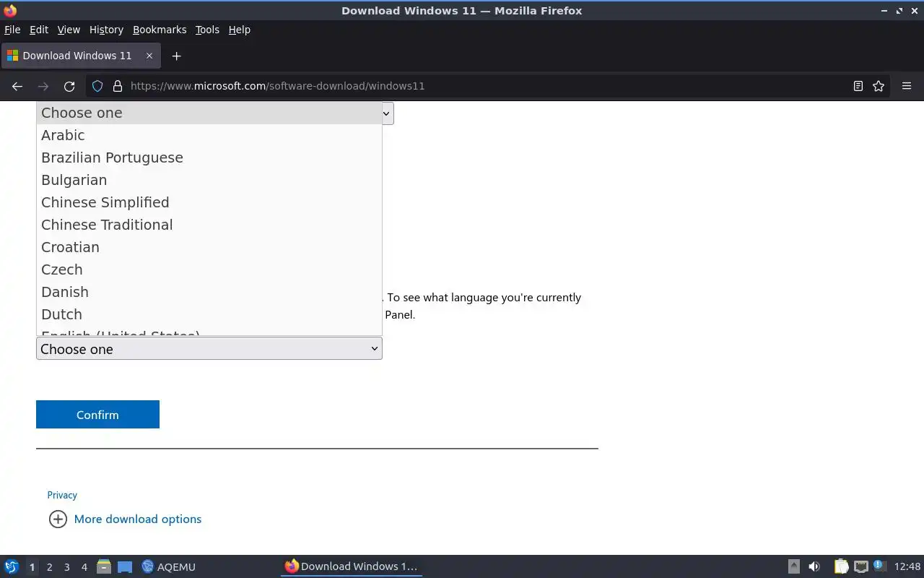
Task: Select Brazilian Portuguese language option
Action: pyautogui.click(x=209, y=158)
